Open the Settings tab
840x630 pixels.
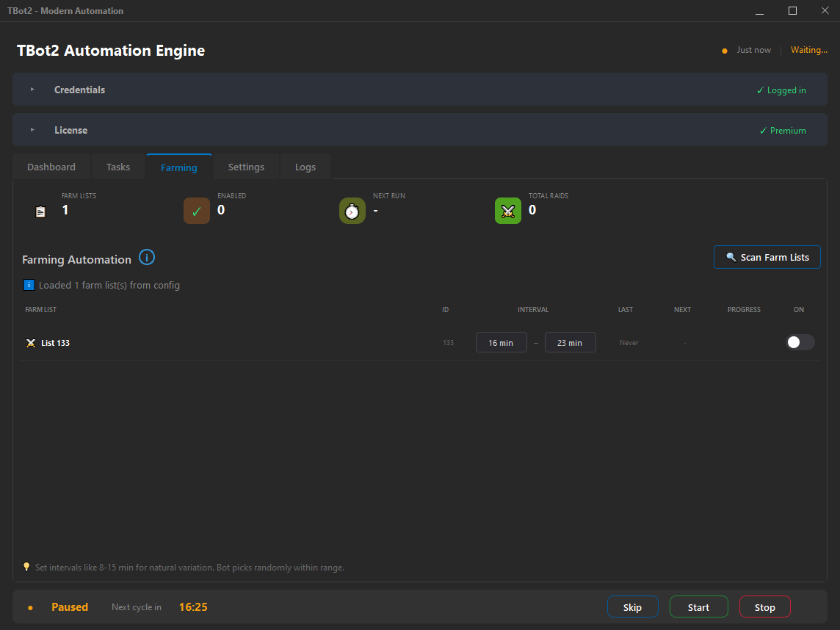click(x=246, y=167)
